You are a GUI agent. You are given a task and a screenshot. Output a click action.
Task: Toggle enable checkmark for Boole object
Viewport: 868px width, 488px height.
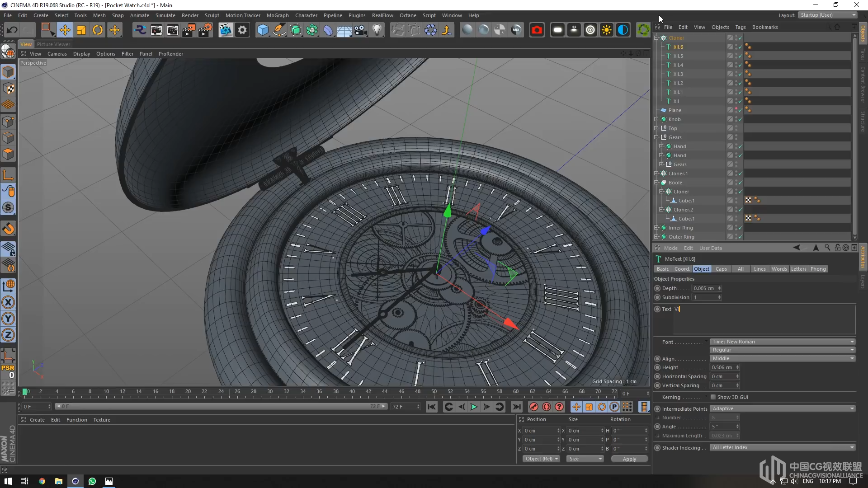click(740, 183)
